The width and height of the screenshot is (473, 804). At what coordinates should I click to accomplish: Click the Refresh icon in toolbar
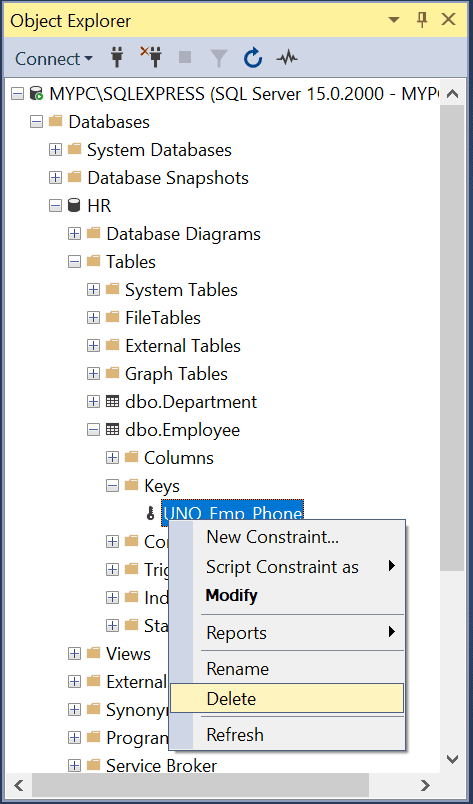click(x=253, y=58)
